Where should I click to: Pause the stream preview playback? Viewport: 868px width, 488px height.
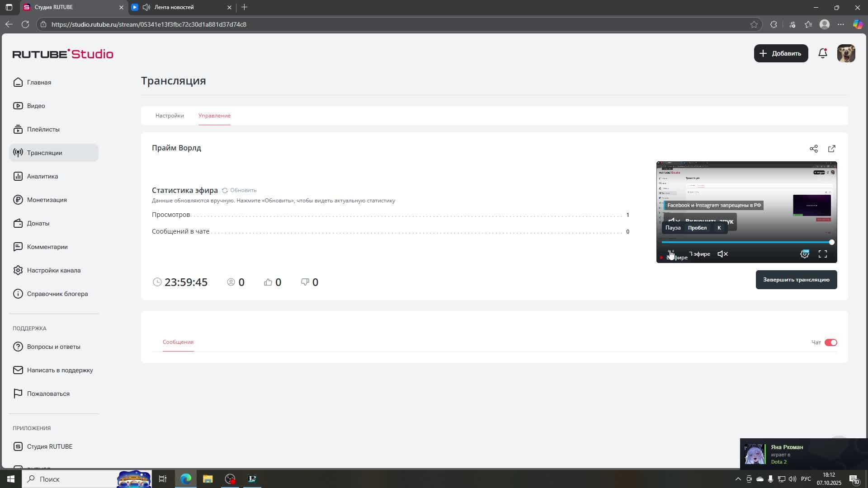[x=671, y=253]
